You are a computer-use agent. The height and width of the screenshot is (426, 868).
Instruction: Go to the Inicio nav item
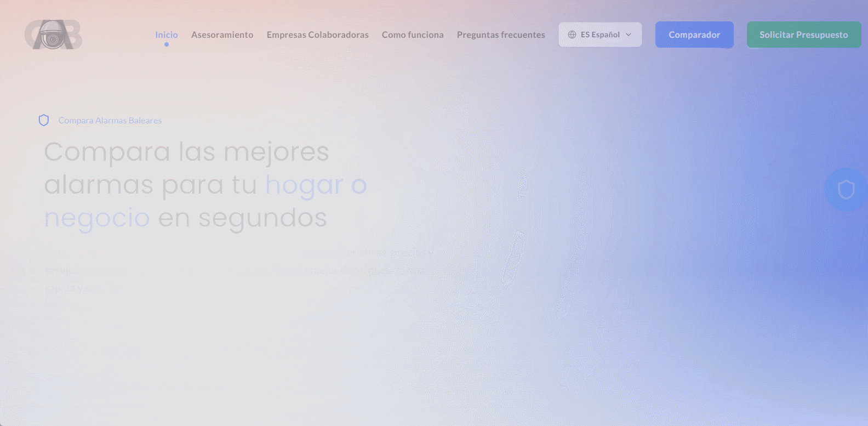(x=167, y=35)
